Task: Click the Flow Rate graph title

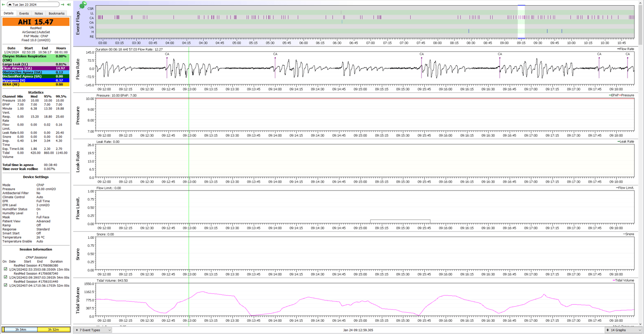Action: (78, 68)
